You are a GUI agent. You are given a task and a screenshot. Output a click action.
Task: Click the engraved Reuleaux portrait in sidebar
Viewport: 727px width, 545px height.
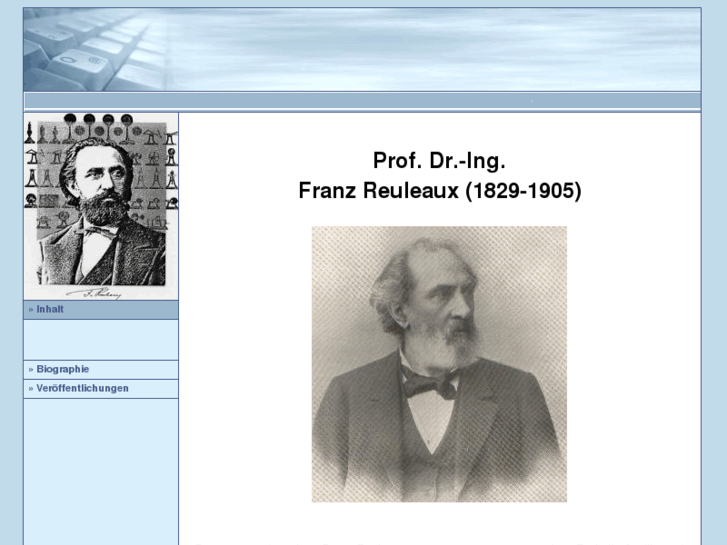point(101,206)
